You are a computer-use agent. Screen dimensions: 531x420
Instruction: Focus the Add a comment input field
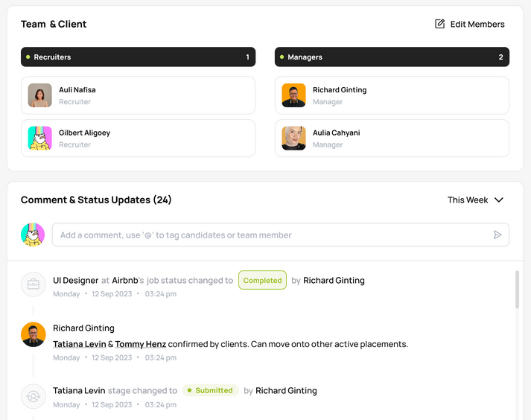click(272, 235)
